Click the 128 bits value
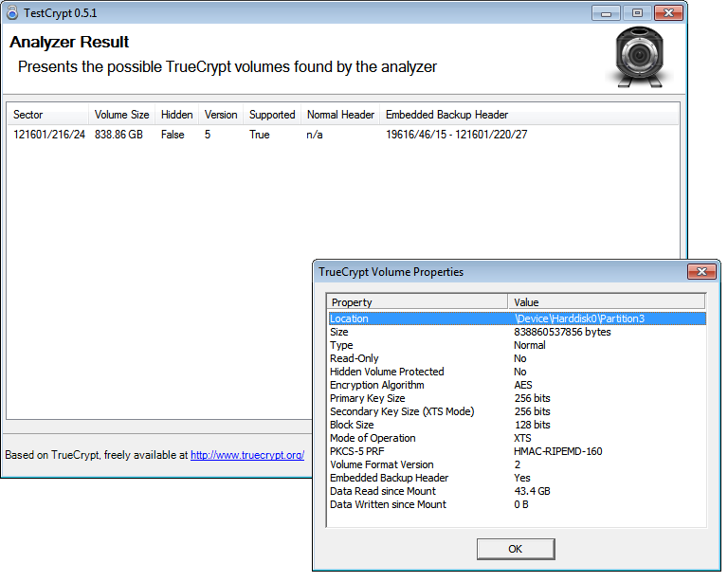This screenshot has width=728, height=582. (532, 425)
